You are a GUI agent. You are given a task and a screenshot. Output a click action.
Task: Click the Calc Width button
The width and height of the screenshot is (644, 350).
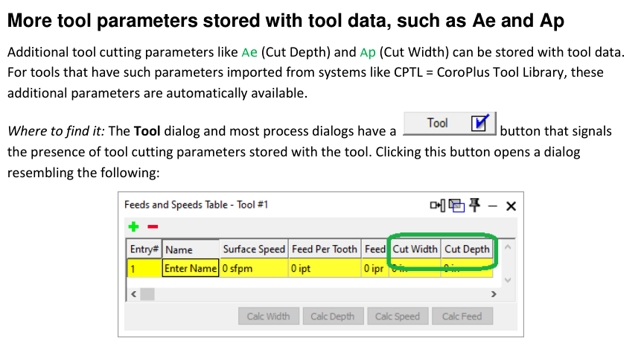pyautogui.click(x=269, y=316)
